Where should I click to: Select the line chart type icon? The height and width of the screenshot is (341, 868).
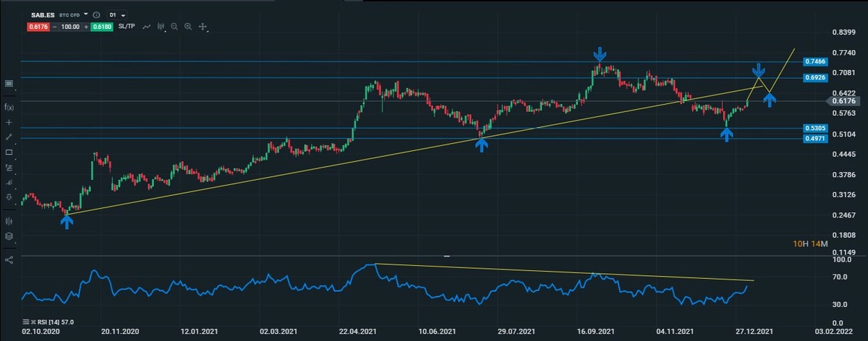point(147,27)
